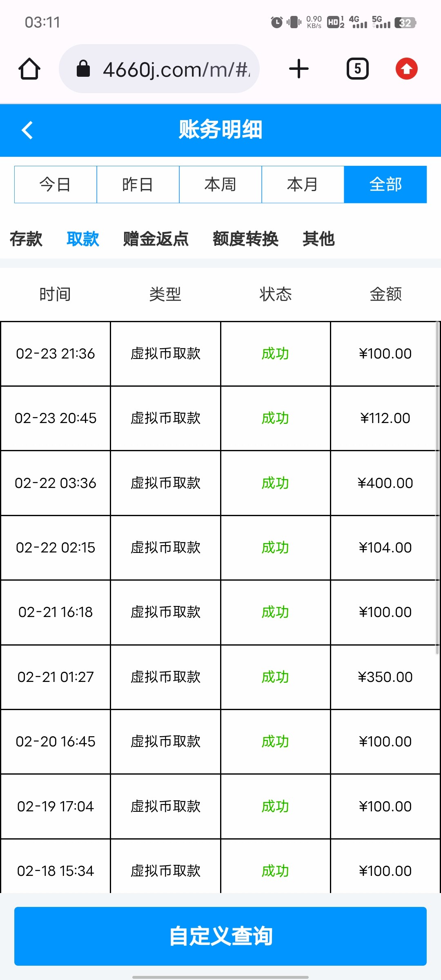Tap the browser home icon

pos(29,69)
